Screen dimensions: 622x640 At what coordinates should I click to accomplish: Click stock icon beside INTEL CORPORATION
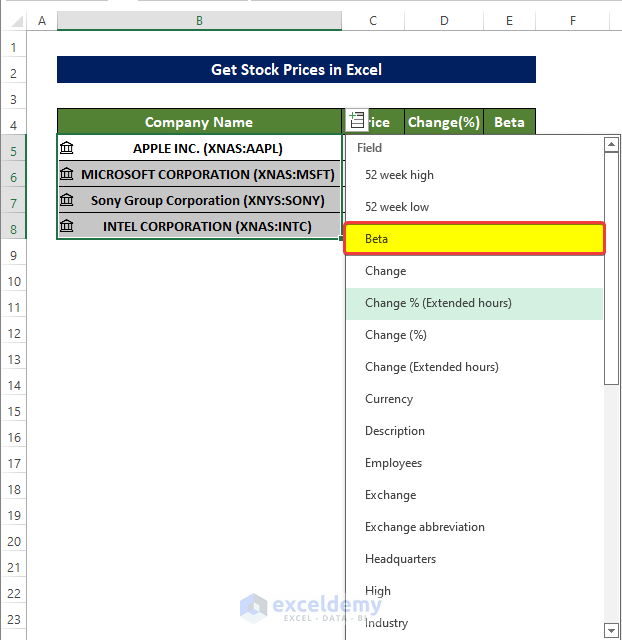pos(67,226)
